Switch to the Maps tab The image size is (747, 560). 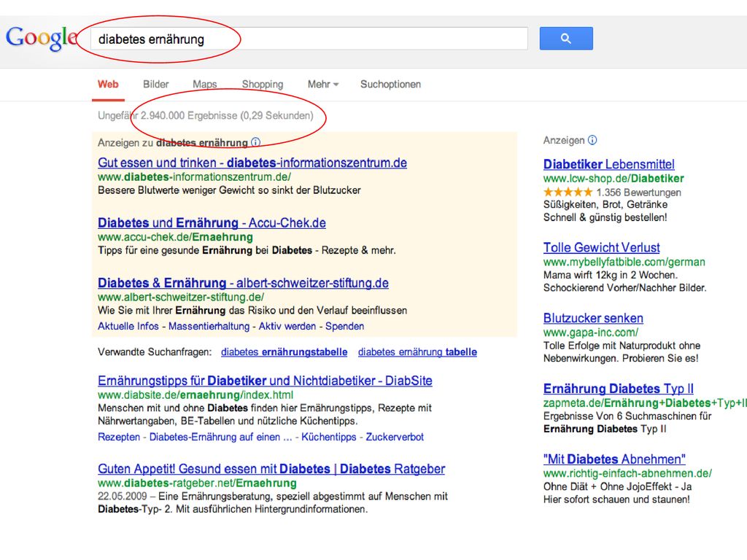[x=205, y=85]
